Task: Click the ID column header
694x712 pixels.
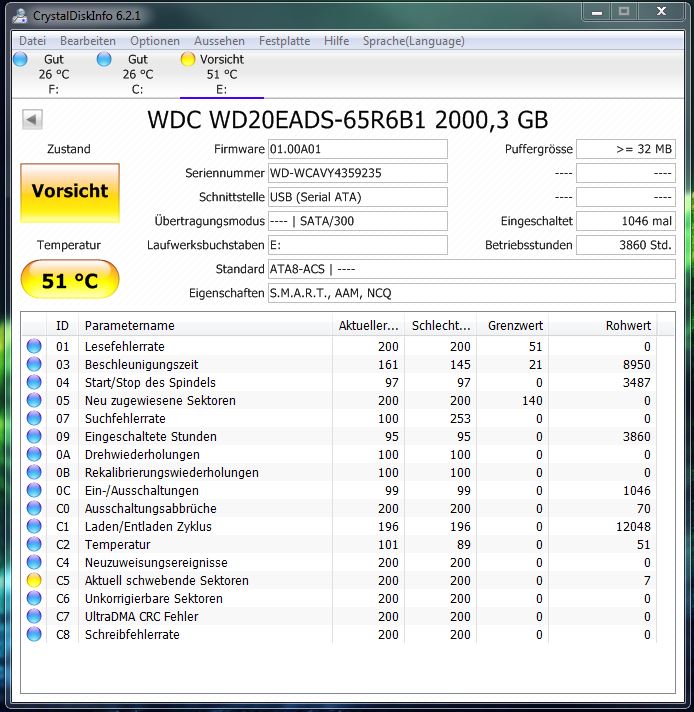Action: [x=63, y=326]
